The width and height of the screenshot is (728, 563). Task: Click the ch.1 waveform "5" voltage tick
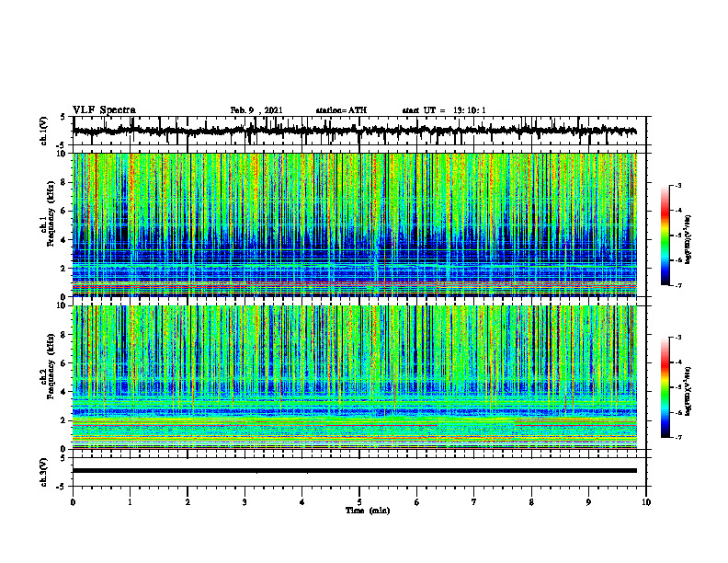coord(63,118)
